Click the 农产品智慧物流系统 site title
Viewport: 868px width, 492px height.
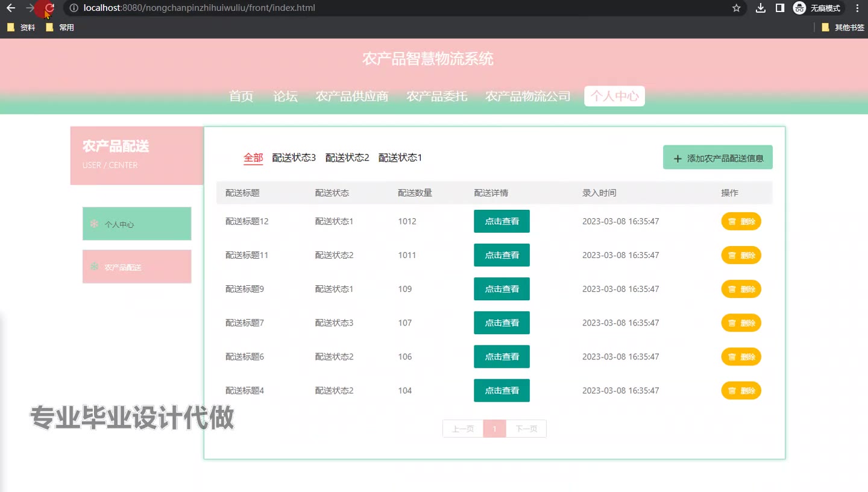tap(428, 58)
